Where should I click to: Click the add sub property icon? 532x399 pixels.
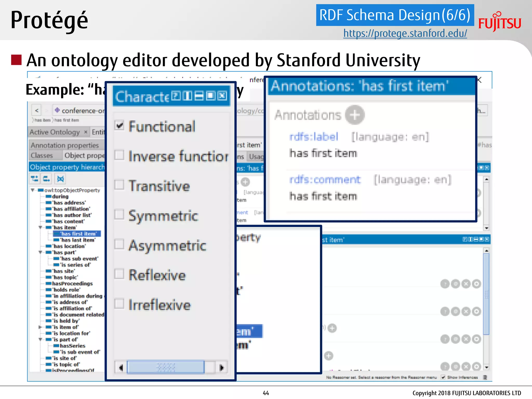point(35,179)
